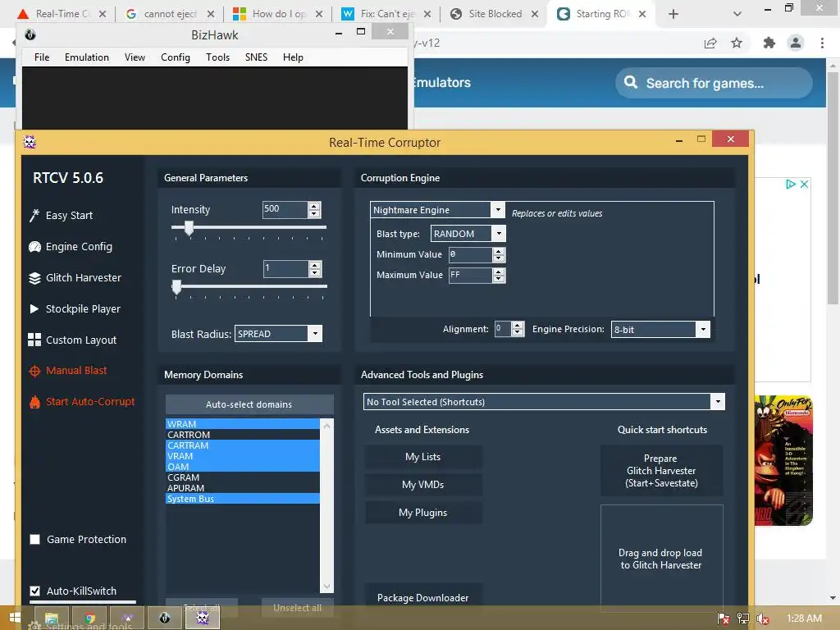840x630 pixels.
Task: Click the AdChoices triangle icon
Action: [790, 184]
